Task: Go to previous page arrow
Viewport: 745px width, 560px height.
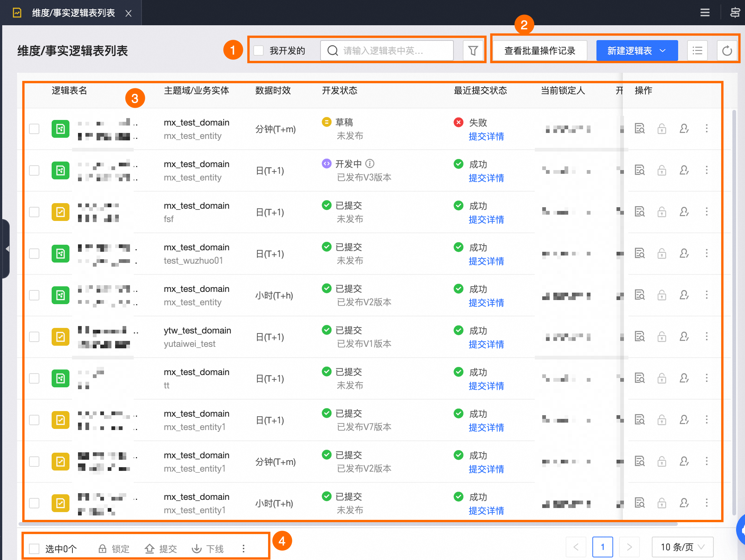Action: (x=576, y=547)
